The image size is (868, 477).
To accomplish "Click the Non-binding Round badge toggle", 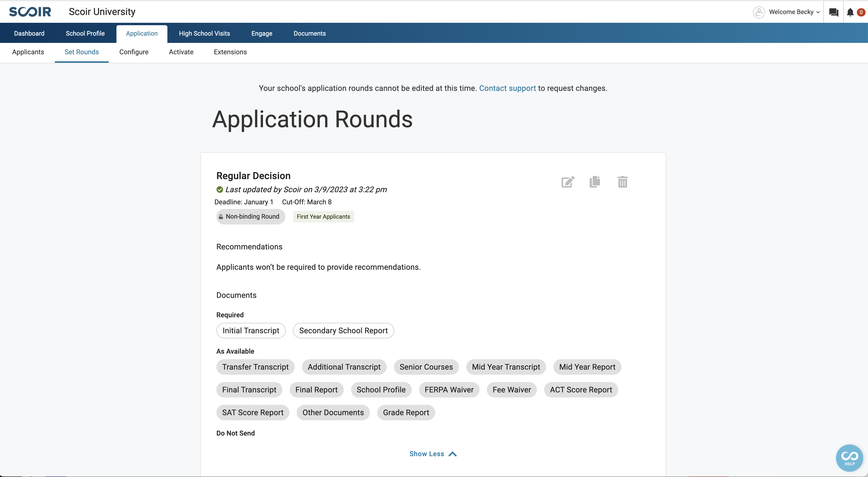I will [250, 216].
